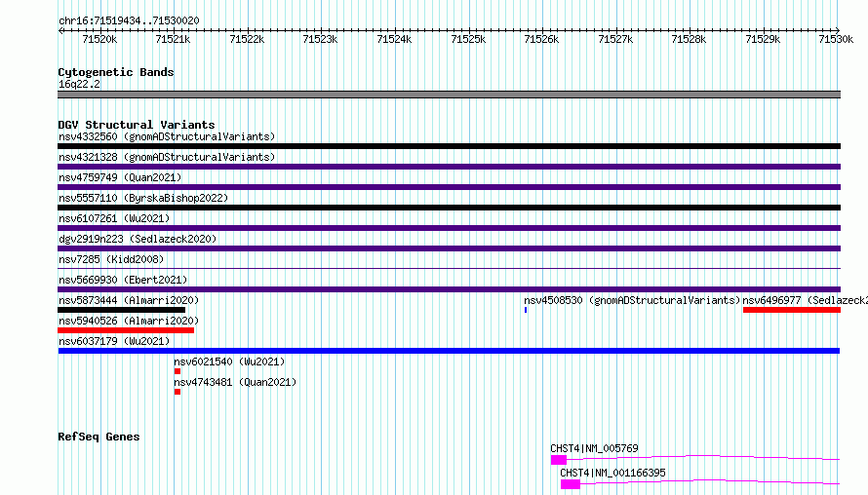Click the purple bar below nsv4759749
Image resolution: width=868 pixels, height=495 pixels.
pyautogui.click(x=449, y=187)
